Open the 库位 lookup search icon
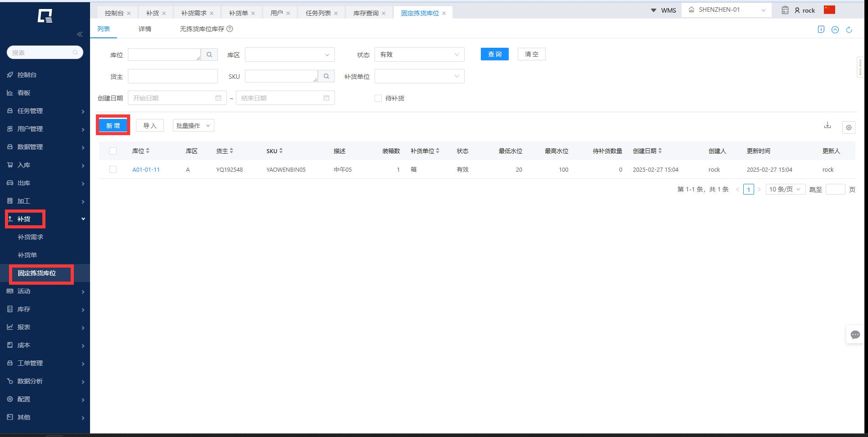 [x=209, y=55]
